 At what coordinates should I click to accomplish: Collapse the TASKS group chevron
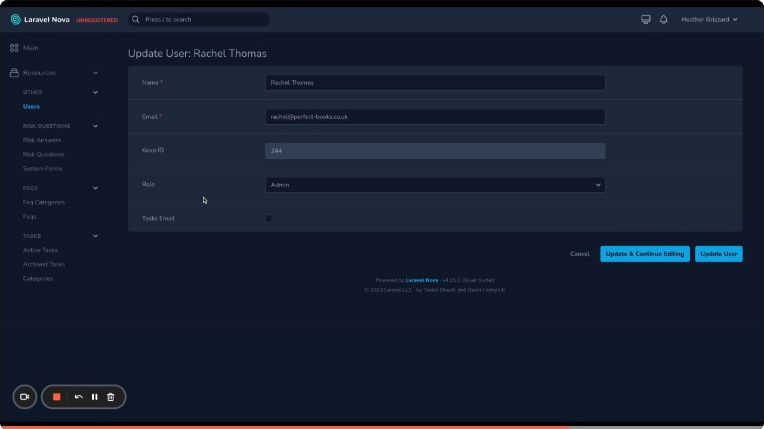[96, 236]
